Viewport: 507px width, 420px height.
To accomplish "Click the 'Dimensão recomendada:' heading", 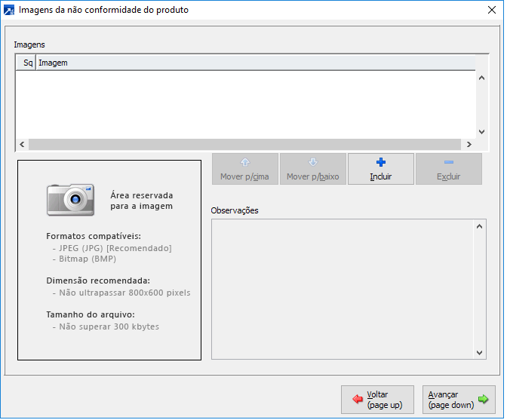I will click(99, 282).
